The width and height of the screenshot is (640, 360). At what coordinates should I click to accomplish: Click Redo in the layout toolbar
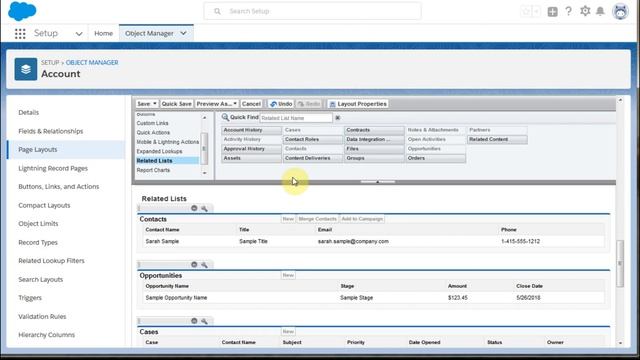(x=309, y=104)
